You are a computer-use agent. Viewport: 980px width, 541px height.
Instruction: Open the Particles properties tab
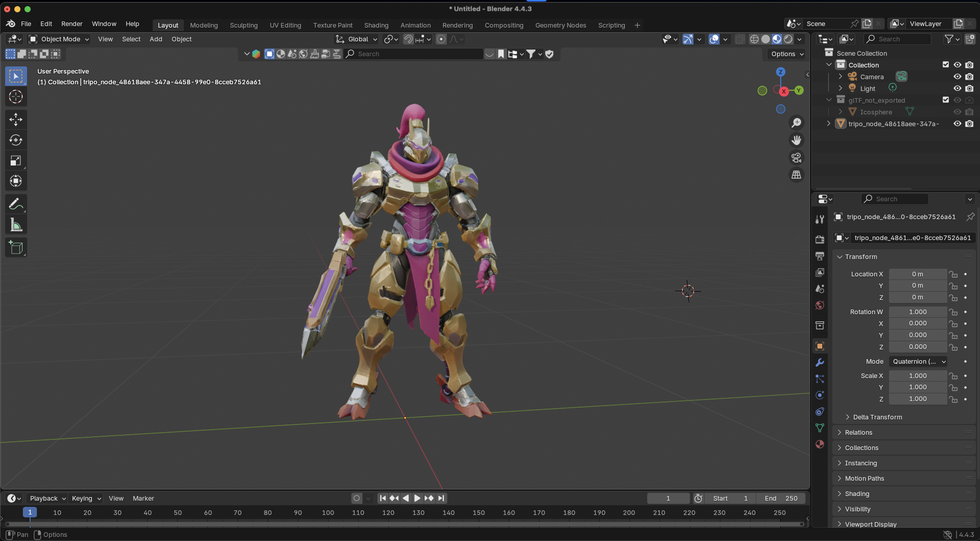[820, 379]
